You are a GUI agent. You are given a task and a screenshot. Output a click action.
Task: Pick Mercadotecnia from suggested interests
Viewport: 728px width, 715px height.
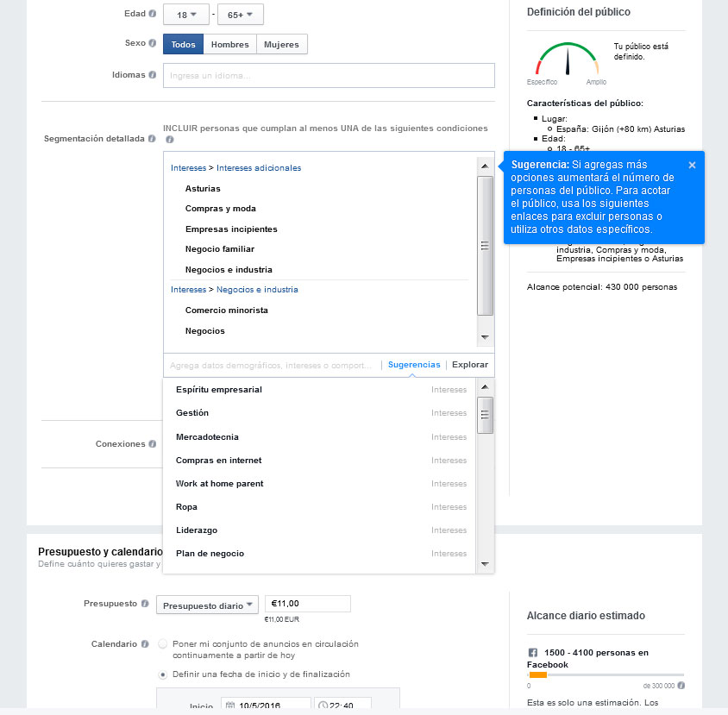207,437
